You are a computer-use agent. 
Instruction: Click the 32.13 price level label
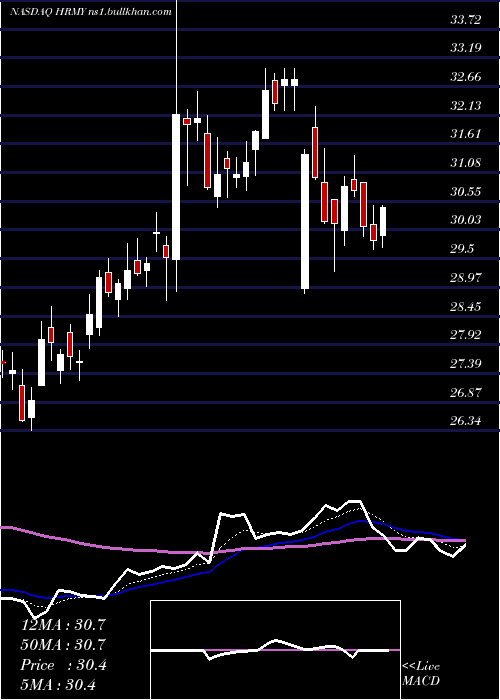point(466,105)
